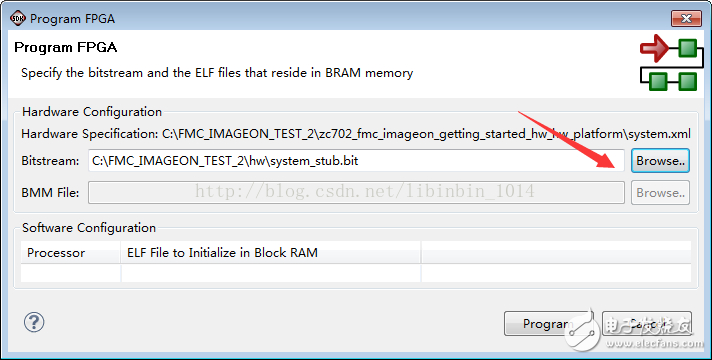The height and width of the screenshot is (360, 712).
Task: Click the BMM File label
Action: click(50, 192)
